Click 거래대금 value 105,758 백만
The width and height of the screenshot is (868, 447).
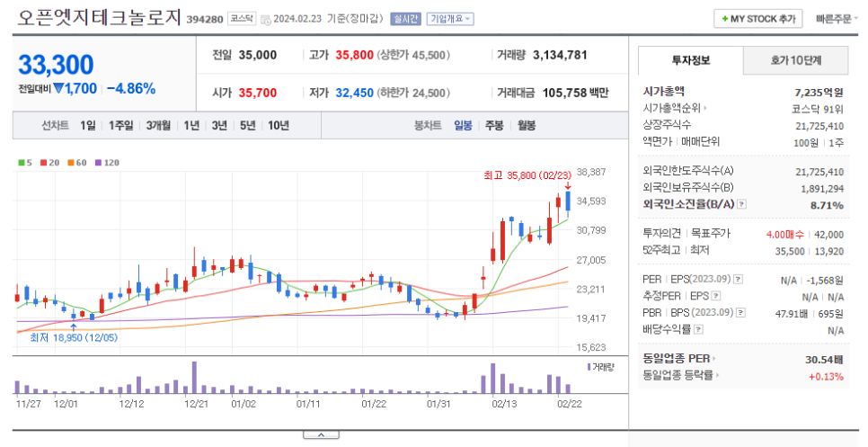pyautogui.click(x=575, y=93)
